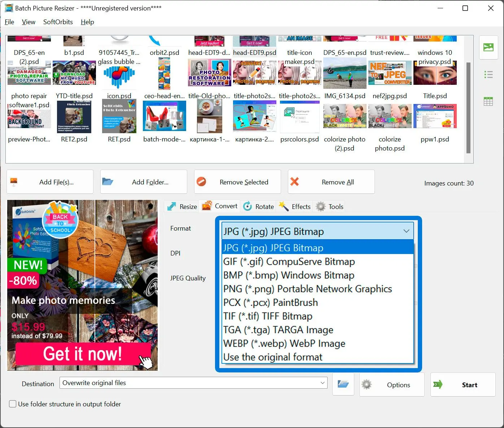Select the batch-mode thumbnail
Screen dimensions: 504x428
(164, 116)
